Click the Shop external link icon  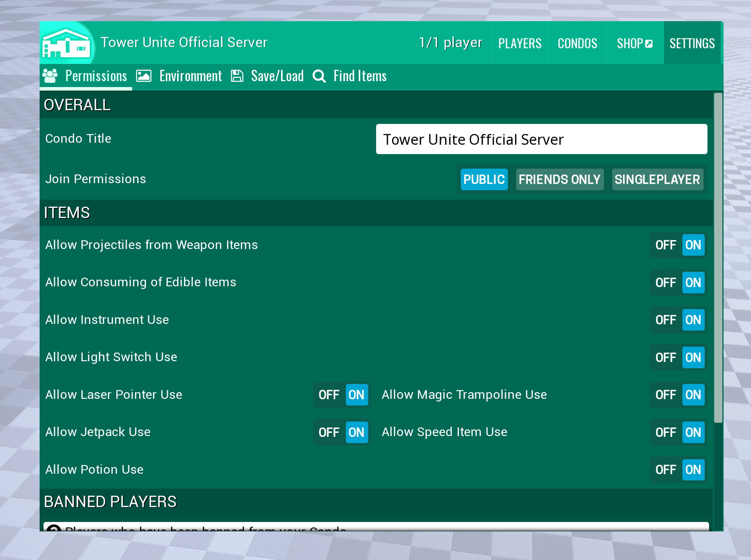click(x=649, y=44)
